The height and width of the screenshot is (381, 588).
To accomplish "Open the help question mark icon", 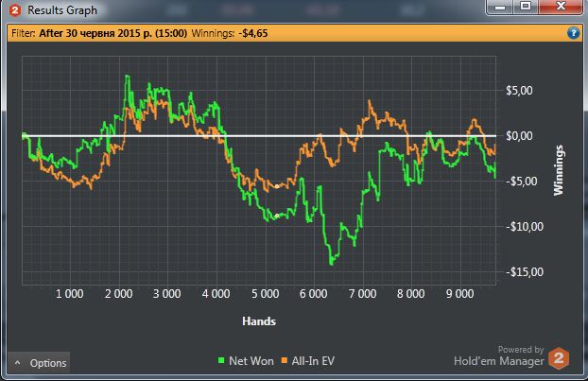I will [x=573, y=33].
